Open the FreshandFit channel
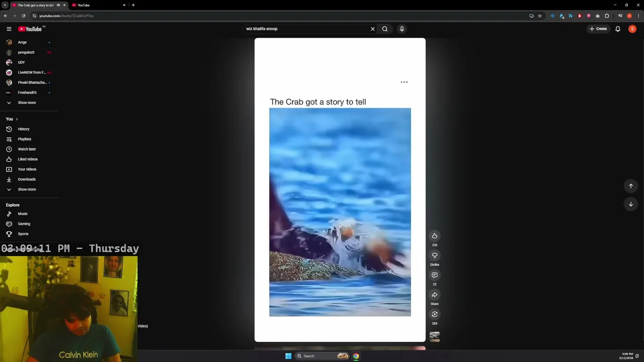The height and width of the screenshot is (362, 644). tap(28, 93)
